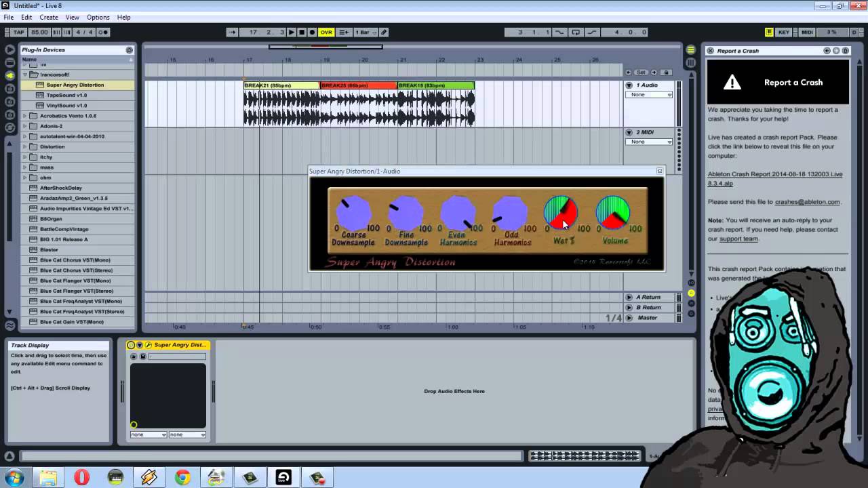This screenshot has width=868, height=488.
Task: Switch to Session View icon
Action: [690, 62]
